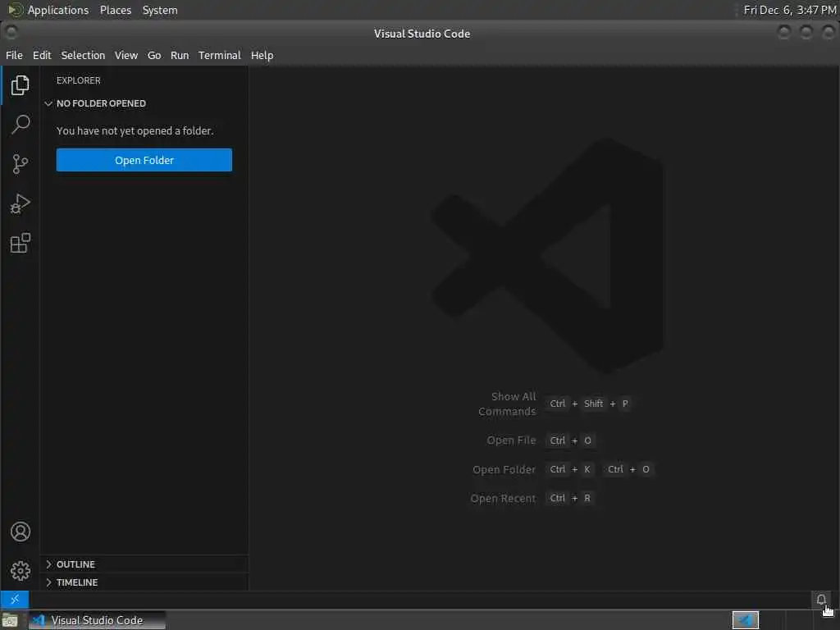Click the clock showing Fri Dec 6
840x630 pixels.
point(790,10)
